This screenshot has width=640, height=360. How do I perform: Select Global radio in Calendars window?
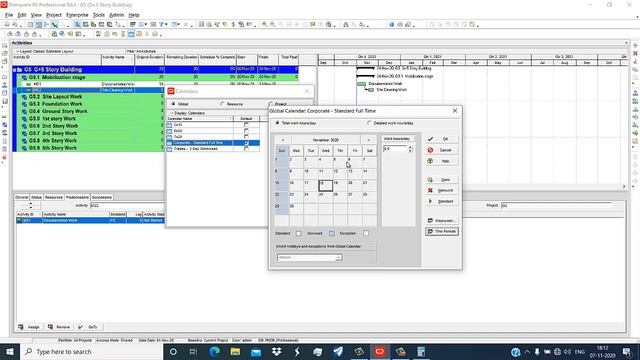173,104
